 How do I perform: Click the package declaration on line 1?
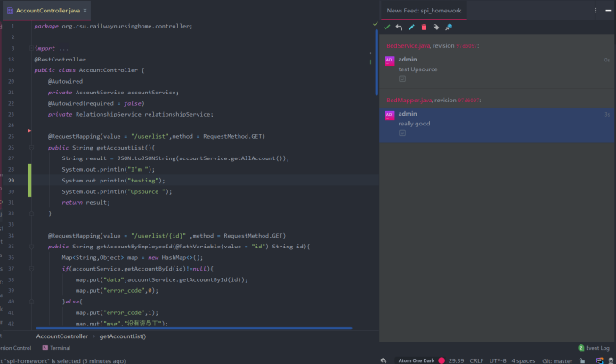tap(113, 27)
